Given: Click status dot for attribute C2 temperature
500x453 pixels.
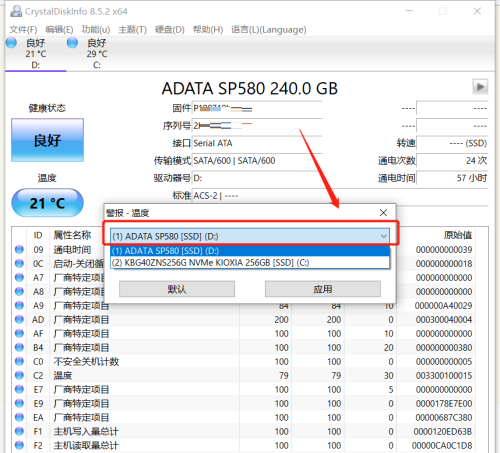Looking at the screenshot, I should coord(19,375).
